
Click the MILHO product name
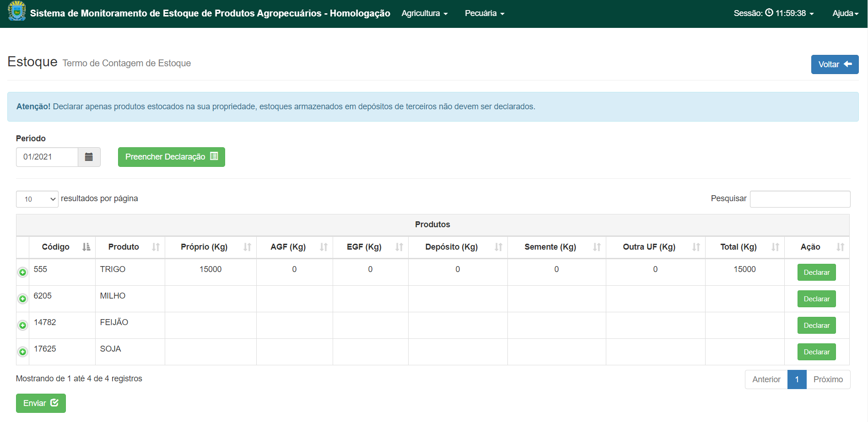[113, 296]
